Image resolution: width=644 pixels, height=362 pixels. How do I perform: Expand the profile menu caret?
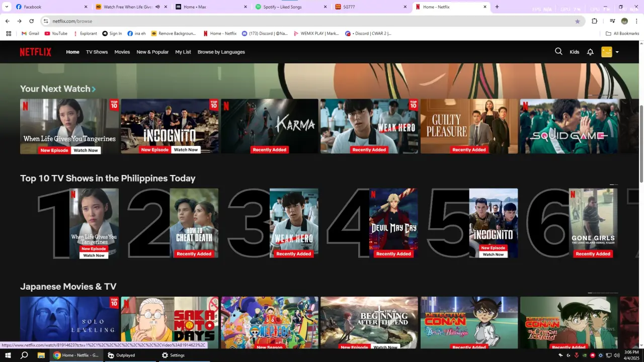click(617, 52)
